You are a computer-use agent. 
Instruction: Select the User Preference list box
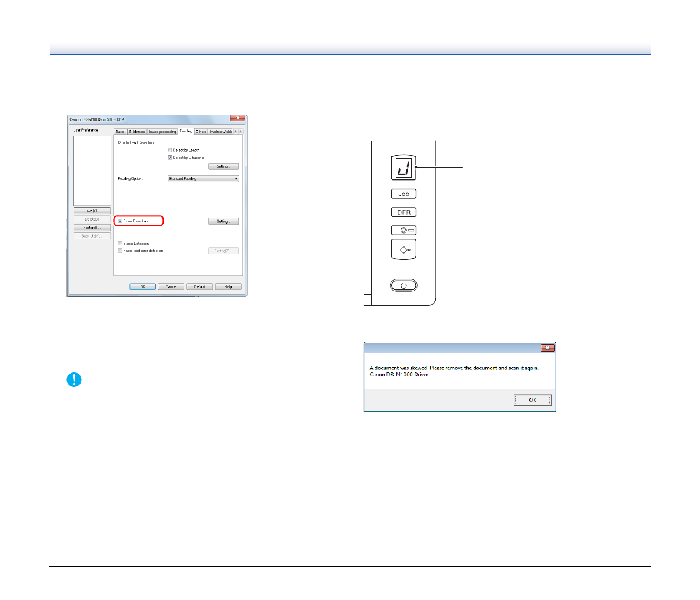pos(92,171)
